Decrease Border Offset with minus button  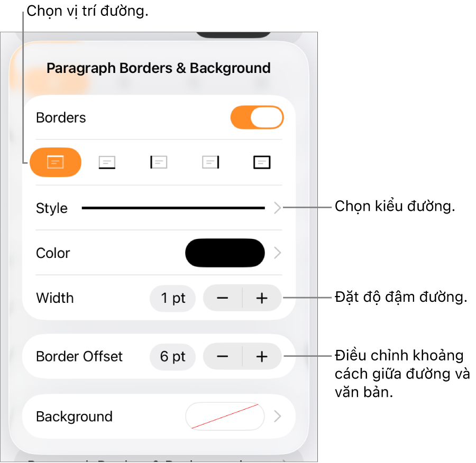223,357
